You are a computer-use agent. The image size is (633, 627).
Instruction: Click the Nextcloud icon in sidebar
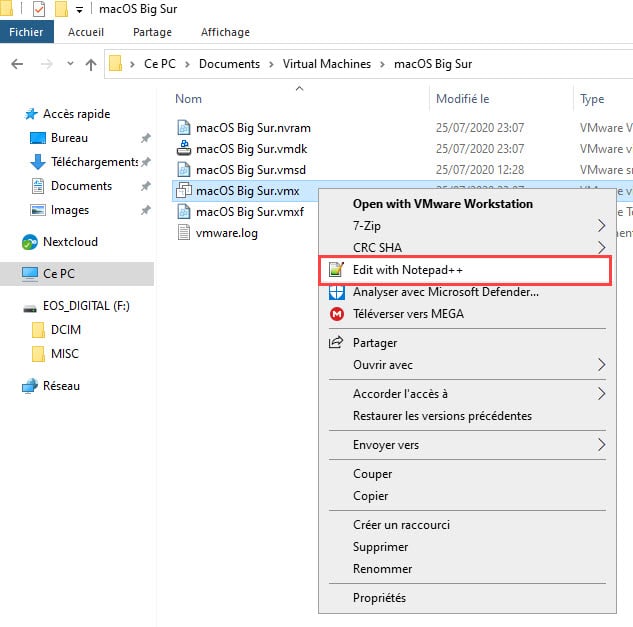(x=30, y=242)
